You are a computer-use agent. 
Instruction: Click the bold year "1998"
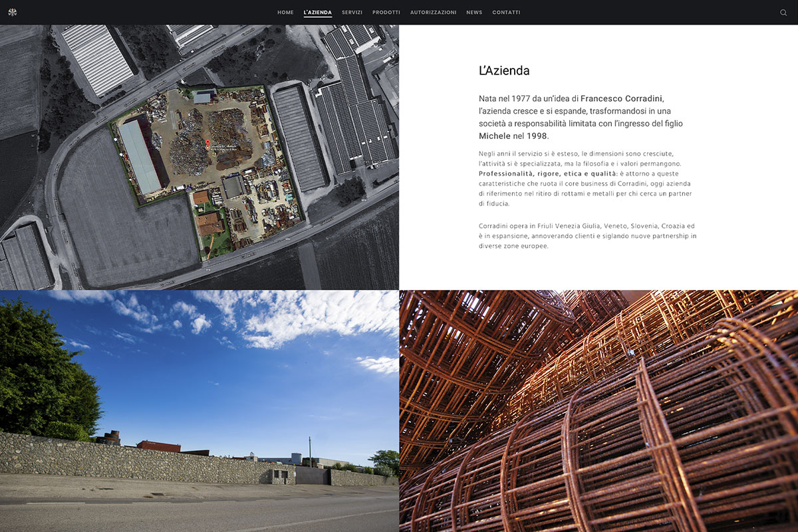pos(537,136)
